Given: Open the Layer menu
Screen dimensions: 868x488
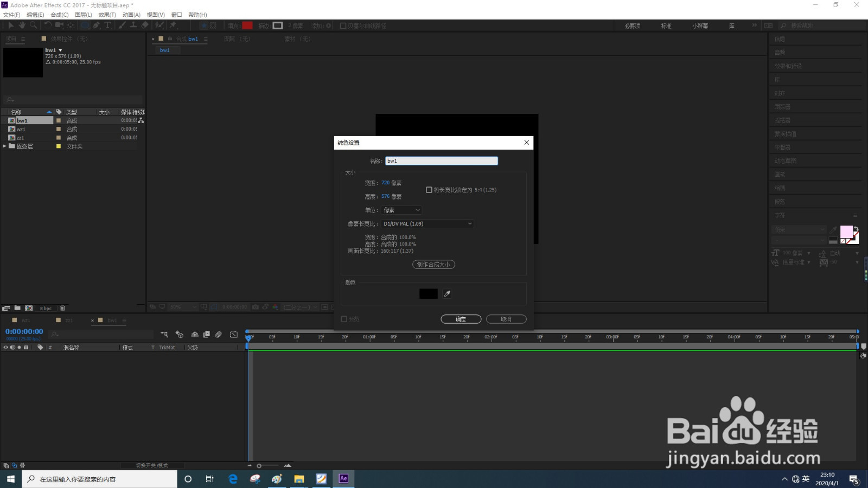Looking at the screenshot, I should point(83,15).
